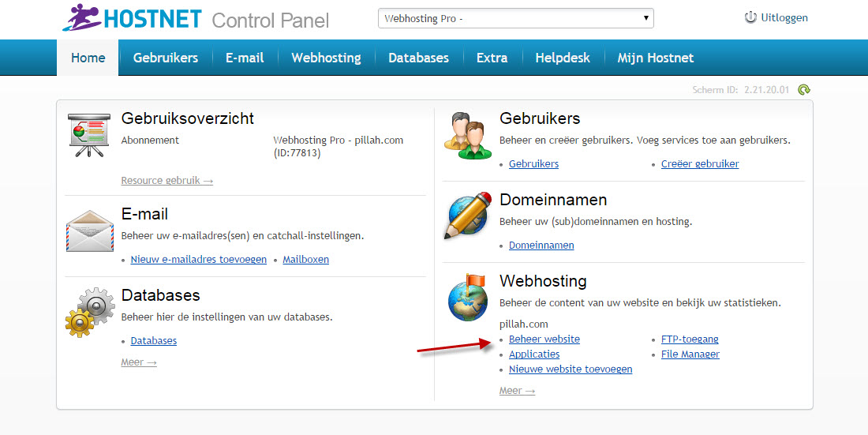Click the E-mail section heading
This screenshot has width=868, height=435.
click(x=144, y=214)
